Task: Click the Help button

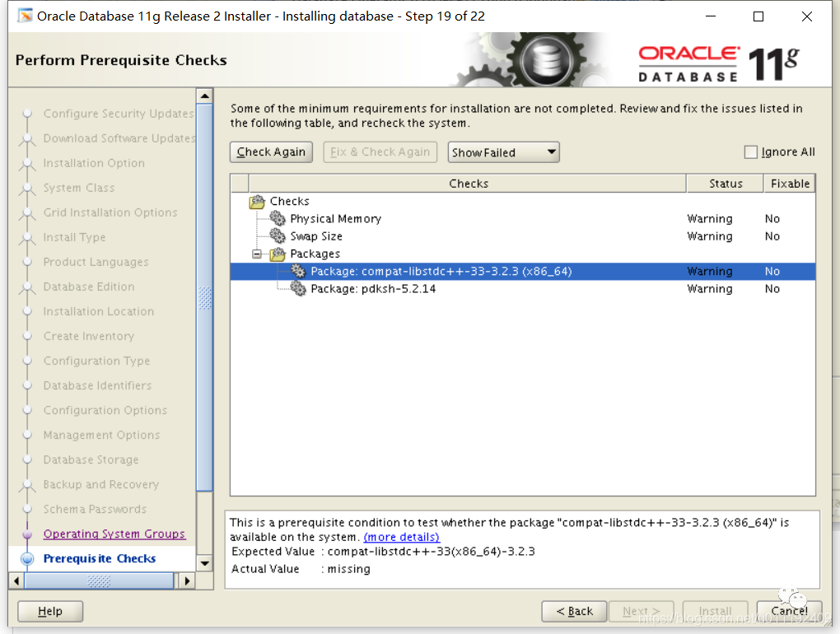Action: click(50, 611)
